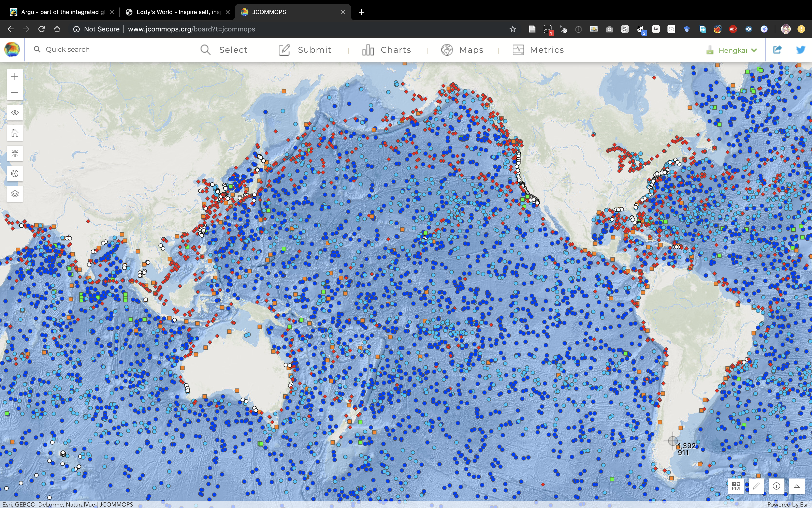This screenshot has width=812, height=508.
Task: Open the Chrome profile avatar
Action: click(786, 29)
